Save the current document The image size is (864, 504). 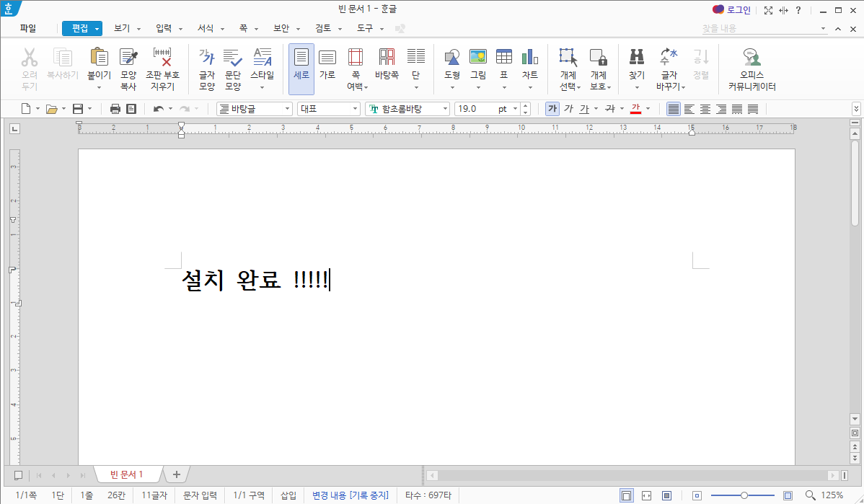coord(77,108)
